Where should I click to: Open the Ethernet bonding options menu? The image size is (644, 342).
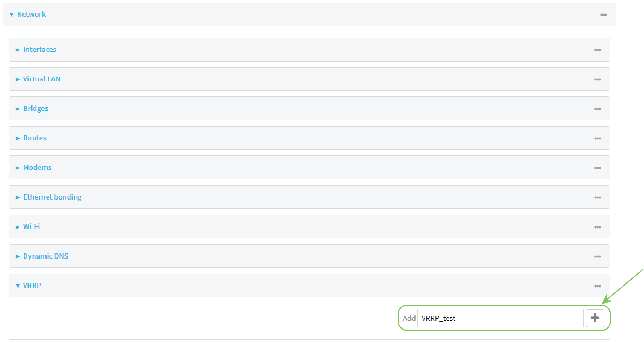[x=598, y=197]
